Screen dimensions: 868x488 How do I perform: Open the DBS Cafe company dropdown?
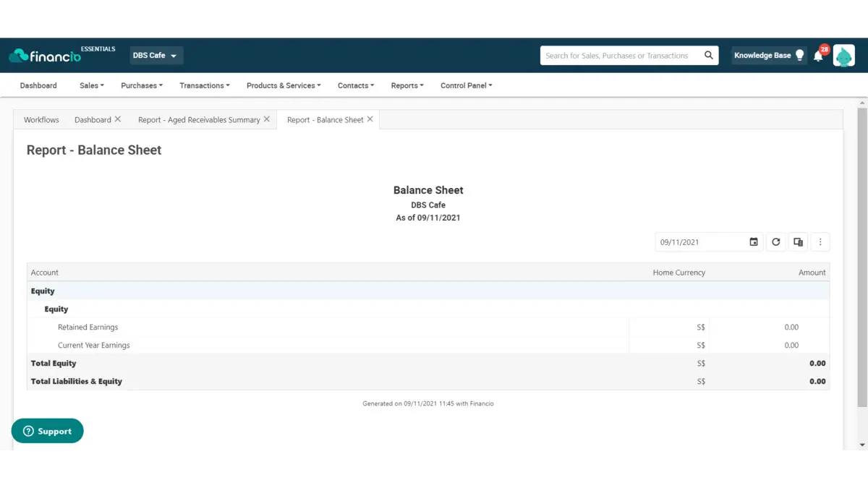click(156, 56)
